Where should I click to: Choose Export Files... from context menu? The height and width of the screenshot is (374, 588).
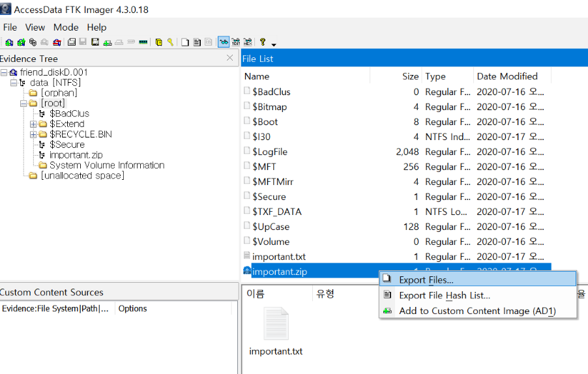[x=478, y=280]
